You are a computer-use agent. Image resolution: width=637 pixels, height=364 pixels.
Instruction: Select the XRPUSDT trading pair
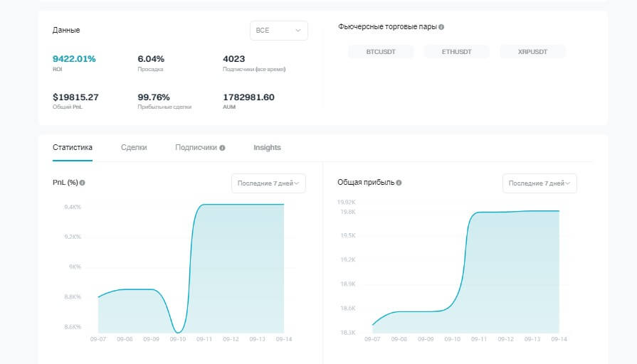[x=532, y=52]
